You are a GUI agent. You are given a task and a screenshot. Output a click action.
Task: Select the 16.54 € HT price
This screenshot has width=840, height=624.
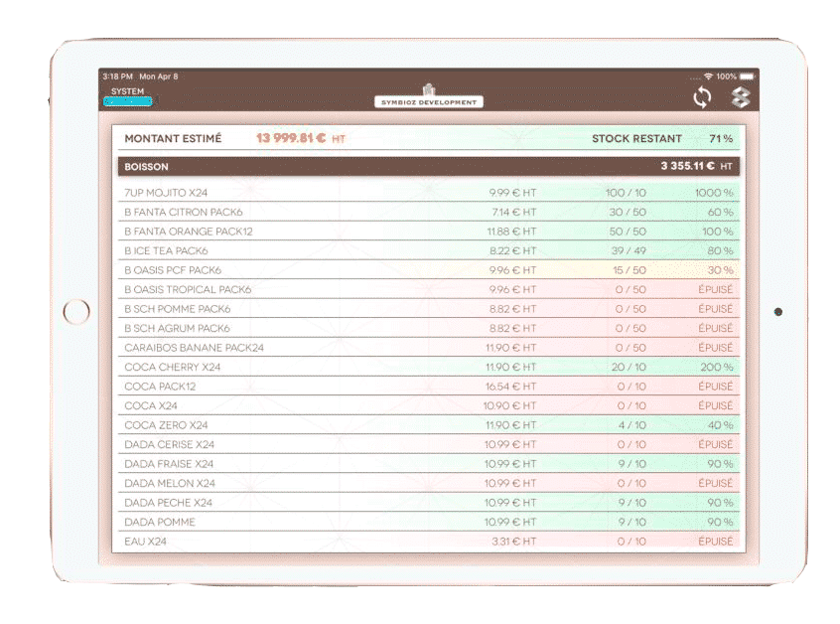[x=510, y=386]
